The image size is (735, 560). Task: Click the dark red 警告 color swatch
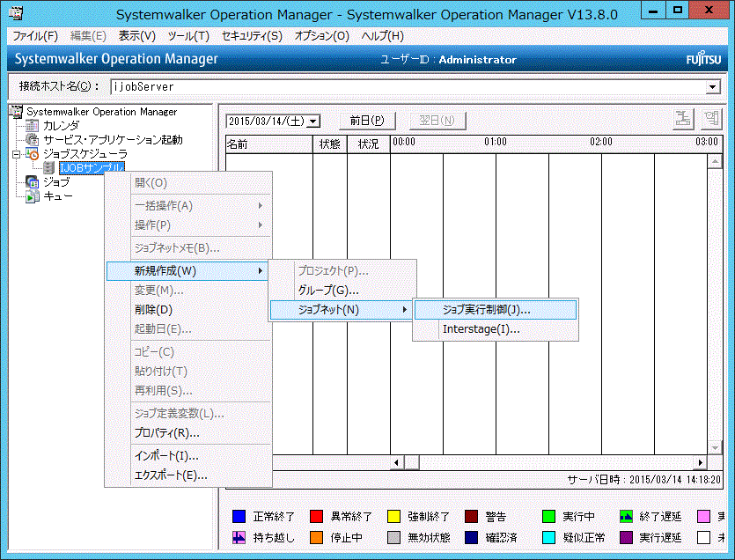(x=471, y=516)
